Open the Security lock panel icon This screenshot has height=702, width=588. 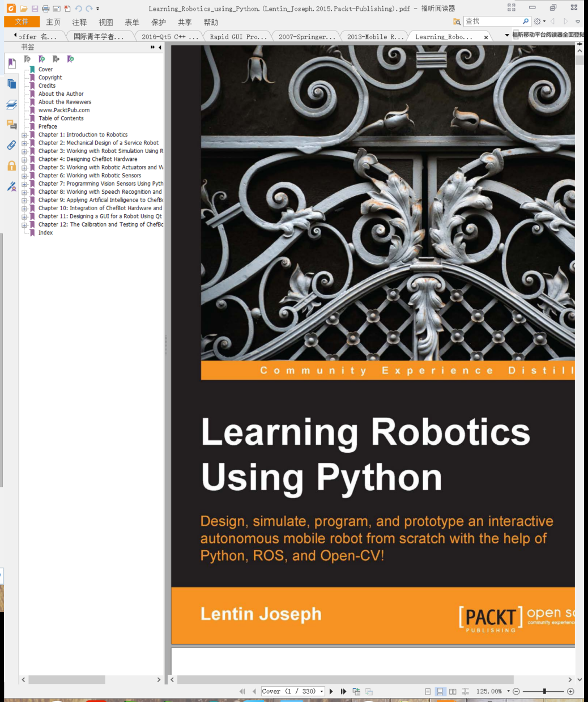pyautogui.click(x=11, y=165)
